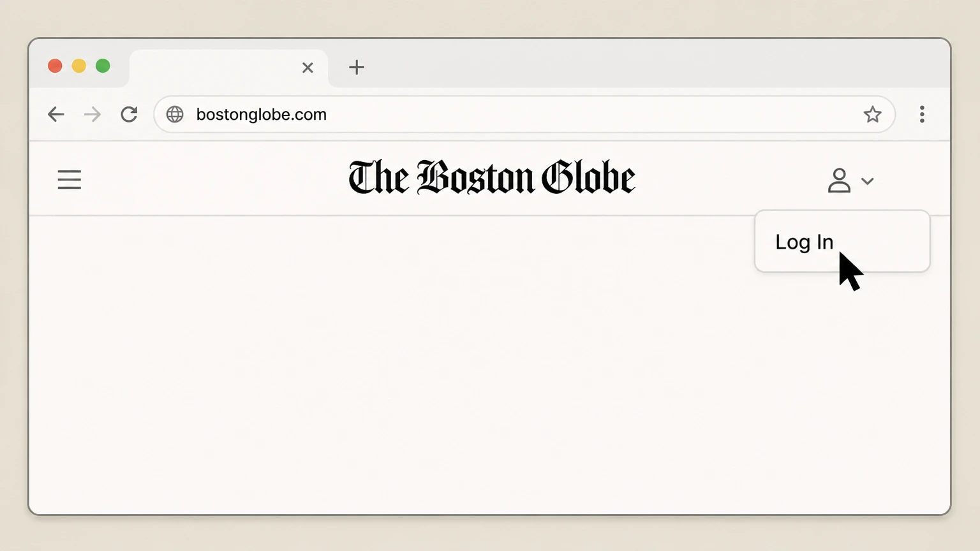Screen dimensions: 980x551
Task: Go forward with the forward arrow
Action: click(x=93, y=114)
